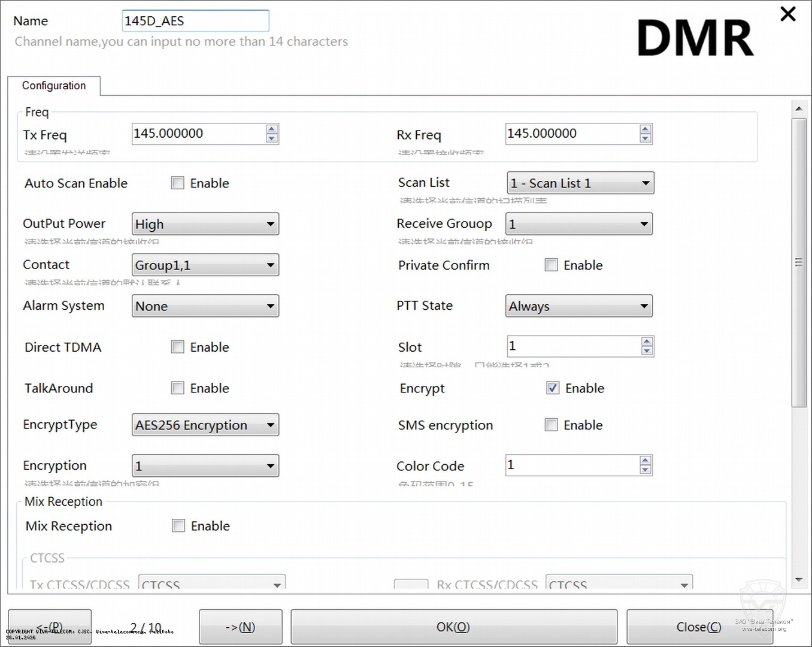Disable the Encrypt option
The height and width of the screenshot is (647, 812).
click(552, 388)
